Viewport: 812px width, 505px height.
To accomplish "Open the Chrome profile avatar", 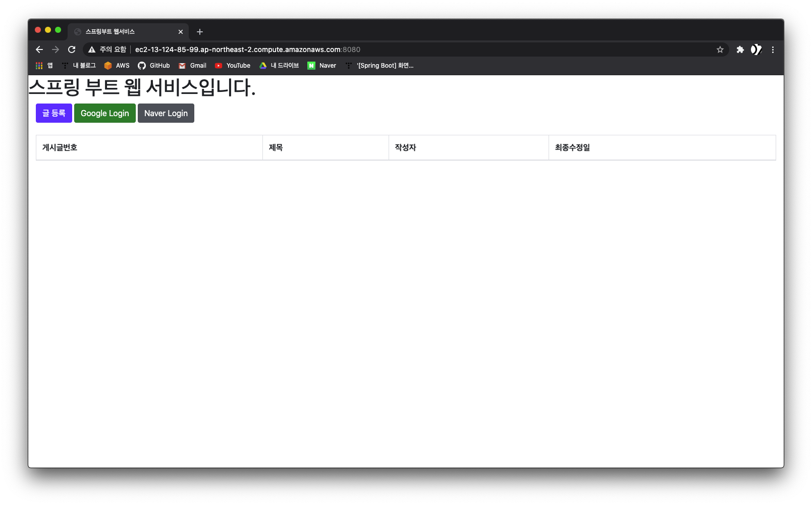I will tap(756, 49).
